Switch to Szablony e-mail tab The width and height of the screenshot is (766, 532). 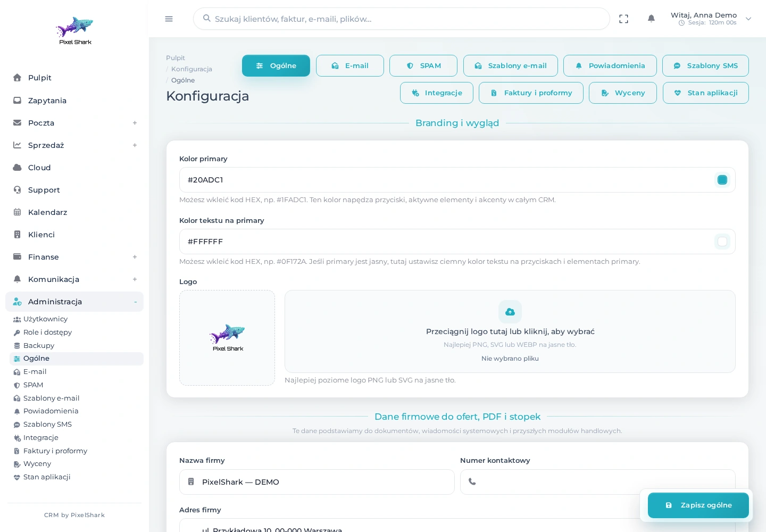511,66
